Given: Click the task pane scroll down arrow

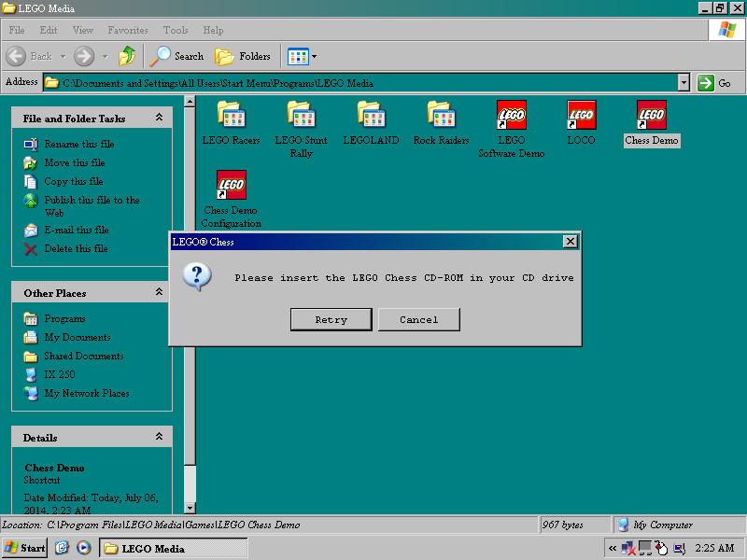Looking at the screenshot, I should (x=190, y=508).
